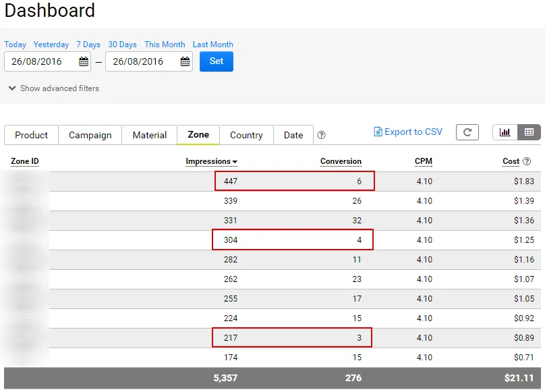Open the Campaign tab
Viewport: 545px width, 392px height.
point(90,135)
